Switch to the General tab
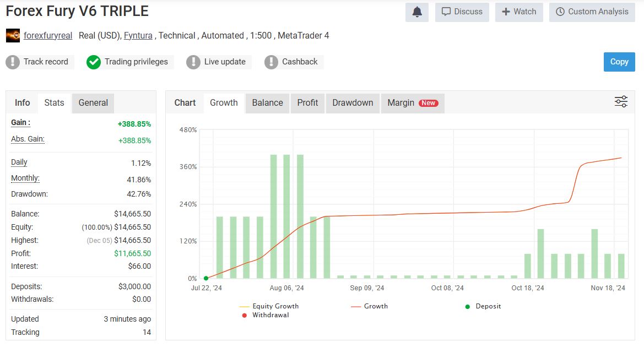The image size is (644, 347). pos(93,103)
